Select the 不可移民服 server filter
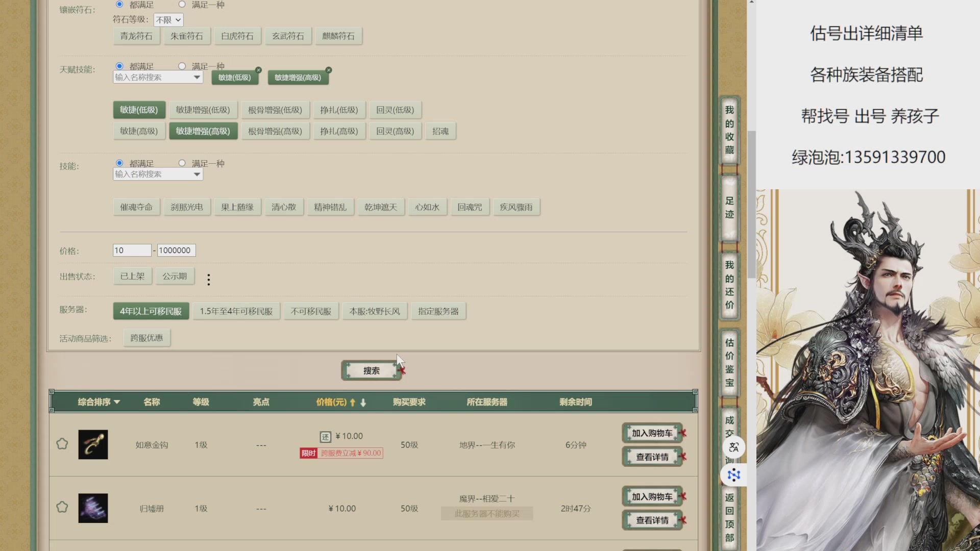 311,311
